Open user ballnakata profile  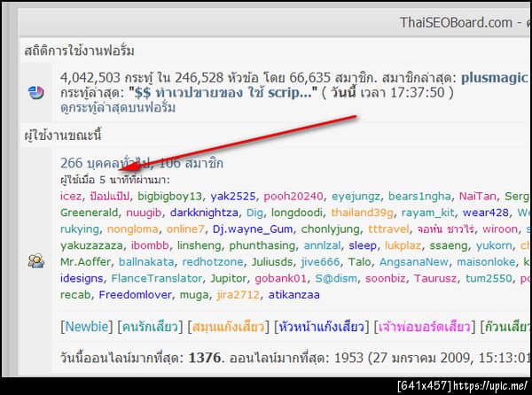146,262
